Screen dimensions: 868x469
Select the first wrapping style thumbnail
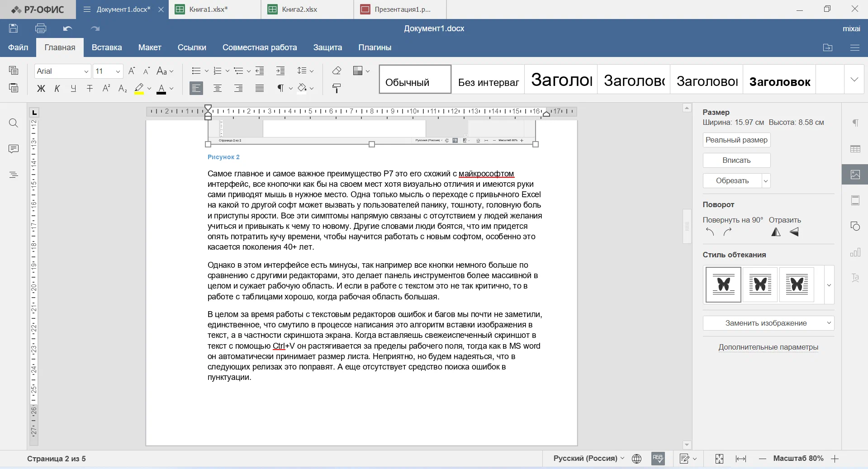click(723, 284)
